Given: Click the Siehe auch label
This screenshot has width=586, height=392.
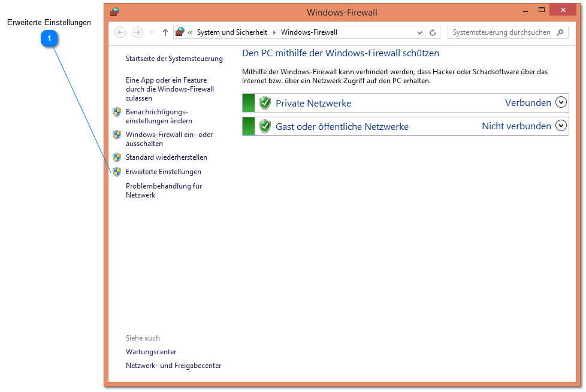Looking at the screenshot, I should tap(143, 338).
